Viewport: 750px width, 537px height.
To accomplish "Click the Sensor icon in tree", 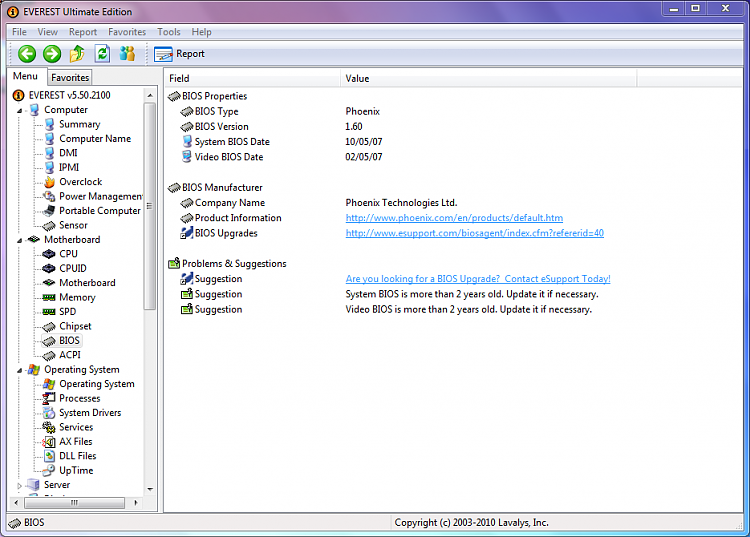I will pos(49,225).
